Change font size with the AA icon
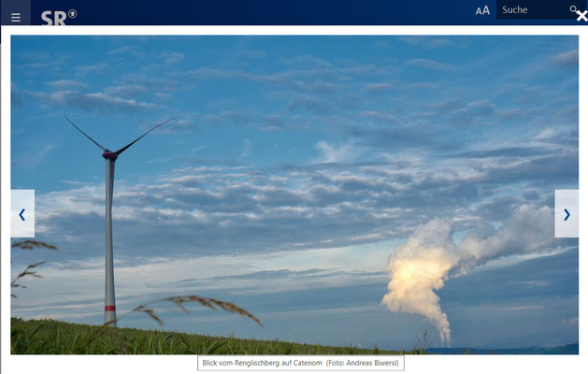Screen dimensions: 588x374 pyautogui.click(x=483, y=10)
